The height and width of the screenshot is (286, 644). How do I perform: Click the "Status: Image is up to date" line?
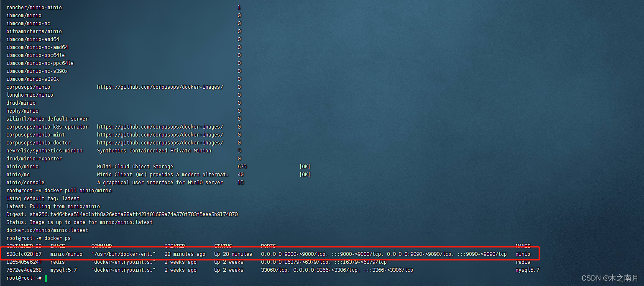(79, 222)
